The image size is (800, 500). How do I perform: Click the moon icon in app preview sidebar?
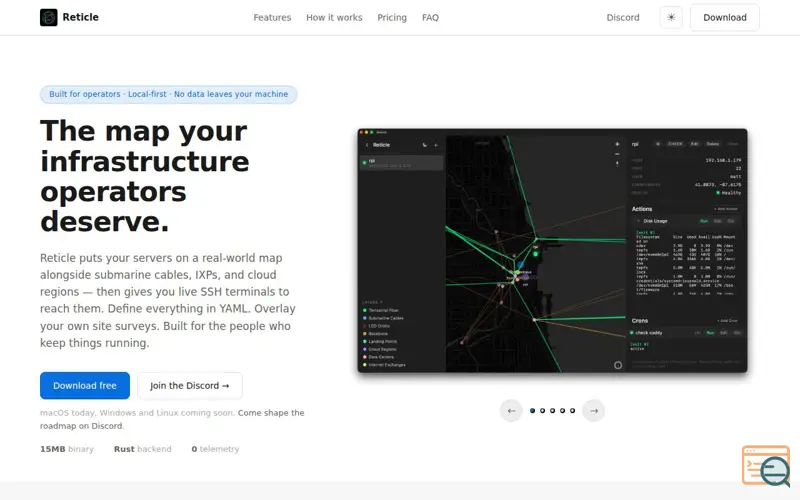click(x=424, y=145)
